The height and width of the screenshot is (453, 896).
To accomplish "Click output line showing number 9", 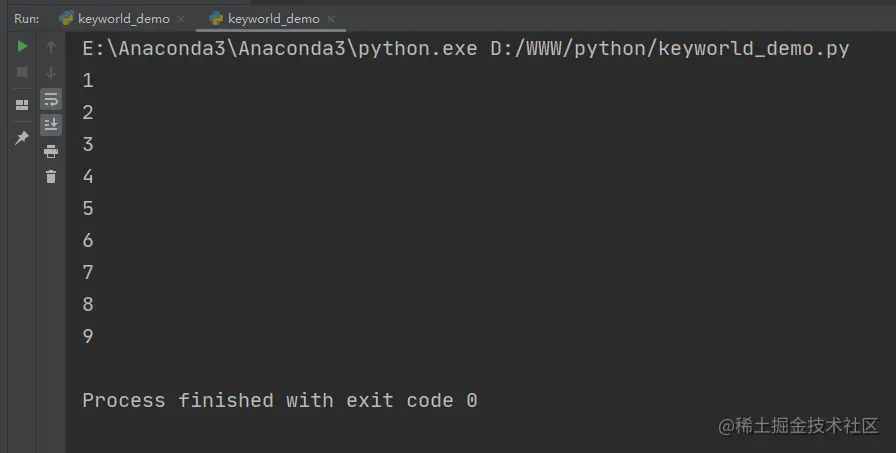I will (x=87, y=336).
